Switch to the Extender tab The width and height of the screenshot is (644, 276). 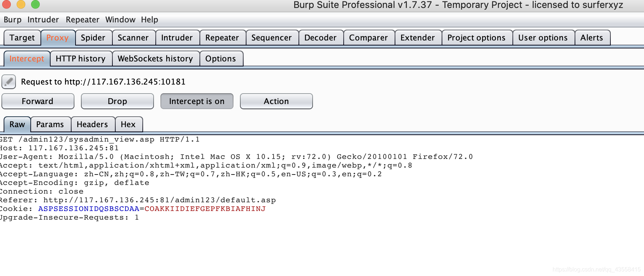418,38
